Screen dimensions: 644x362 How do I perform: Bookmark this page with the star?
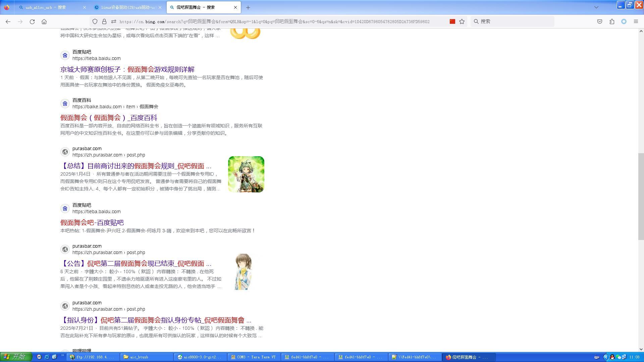tap(462, 21)
